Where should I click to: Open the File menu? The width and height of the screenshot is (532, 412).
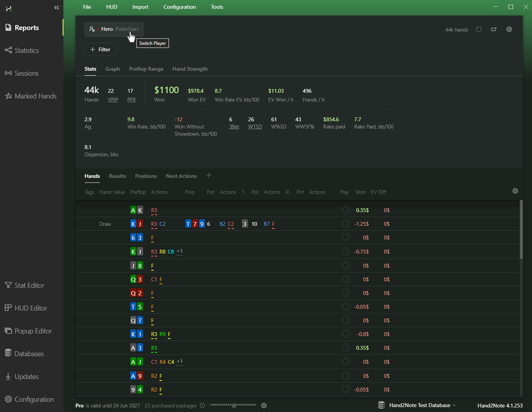[x=87, y=7]
